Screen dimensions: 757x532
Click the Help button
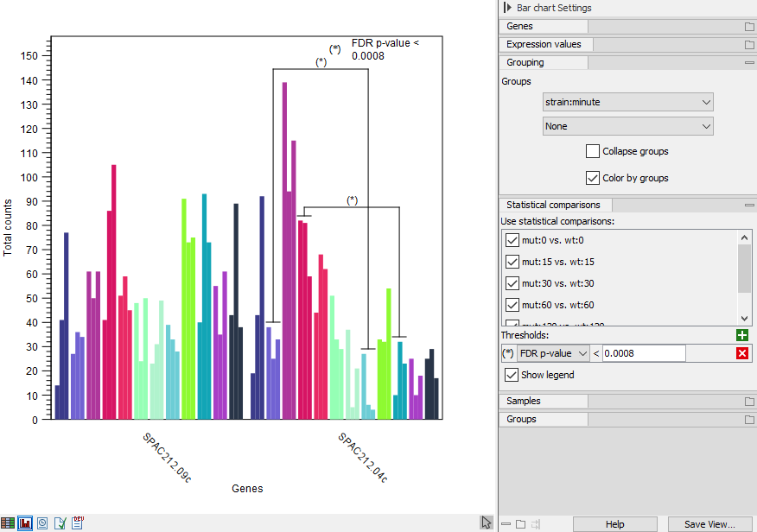614,524
